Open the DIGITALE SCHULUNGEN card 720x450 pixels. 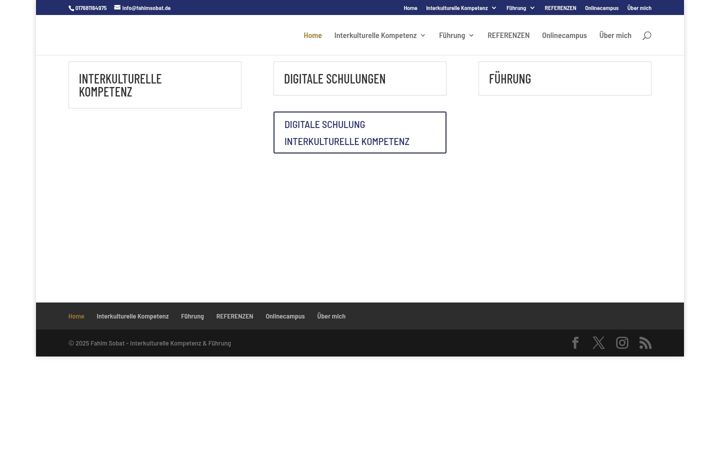(x=360, y=79)
